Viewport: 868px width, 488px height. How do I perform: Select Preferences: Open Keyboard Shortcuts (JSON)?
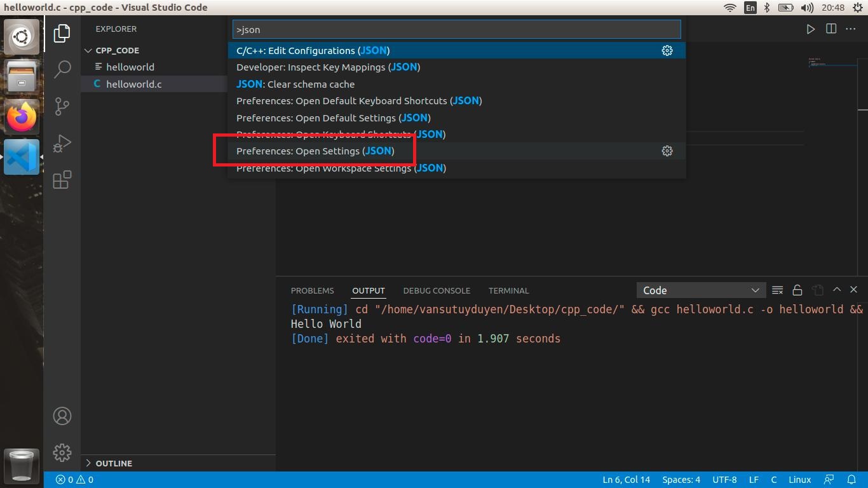tap(457, 134)
